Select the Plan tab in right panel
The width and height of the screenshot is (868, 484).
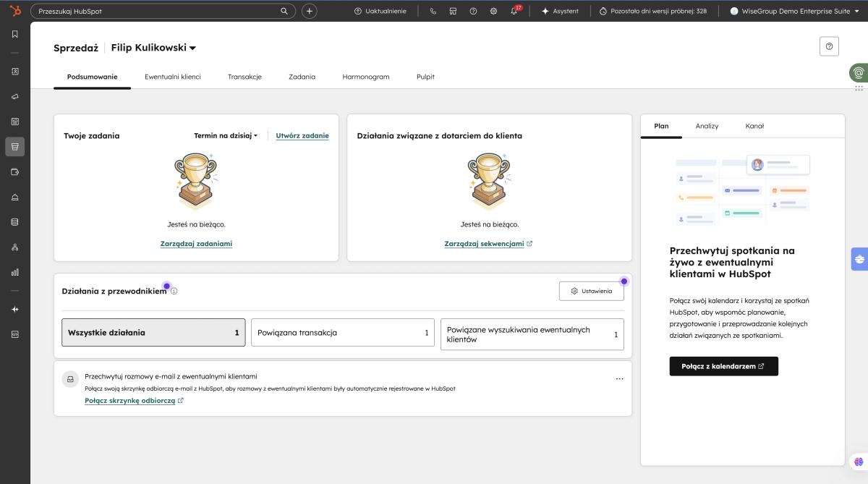click(661, 126)
